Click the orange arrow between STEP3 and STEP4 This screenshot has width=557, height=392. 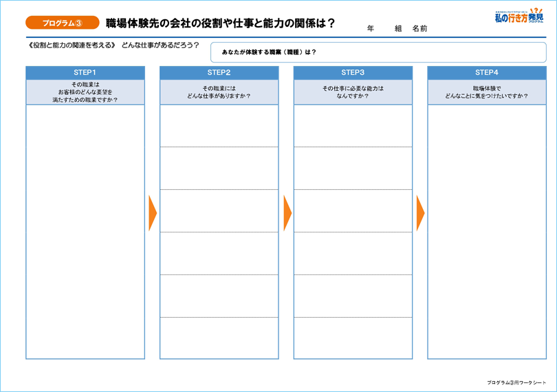[420, 213]
